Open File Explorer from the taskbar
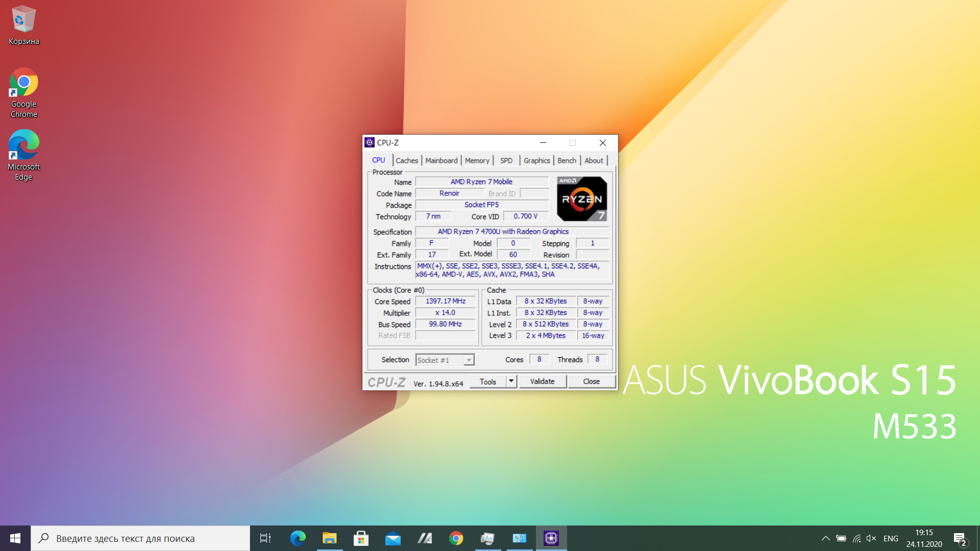 click(x=329, y=538)
